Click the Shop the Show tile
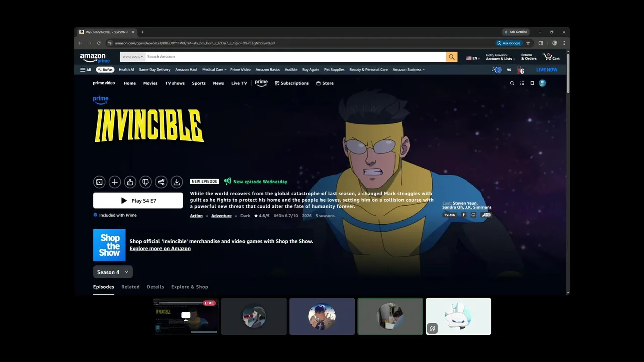The height and width of the screenshot is (362, 644). pyautogui.click(x=109, y=245)
